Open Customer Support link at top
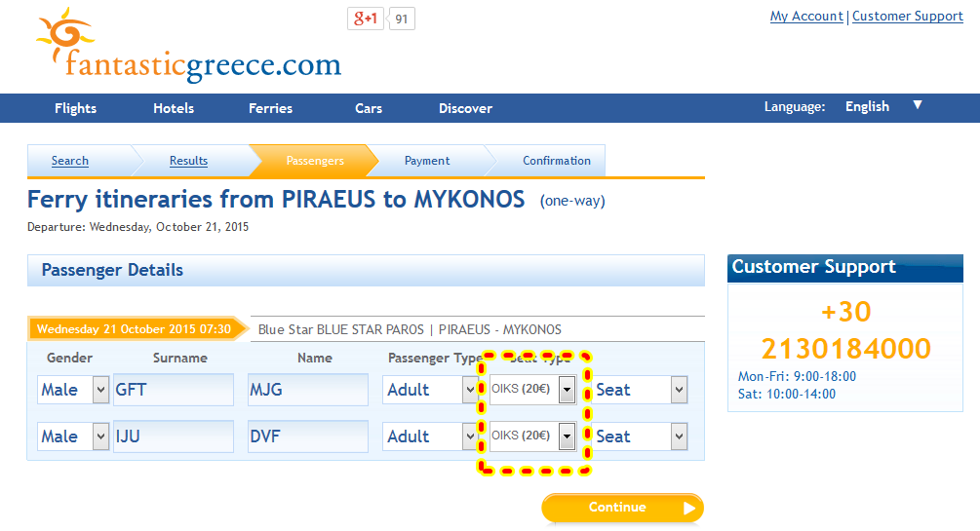Screen dimensions: 980x531 908,17
